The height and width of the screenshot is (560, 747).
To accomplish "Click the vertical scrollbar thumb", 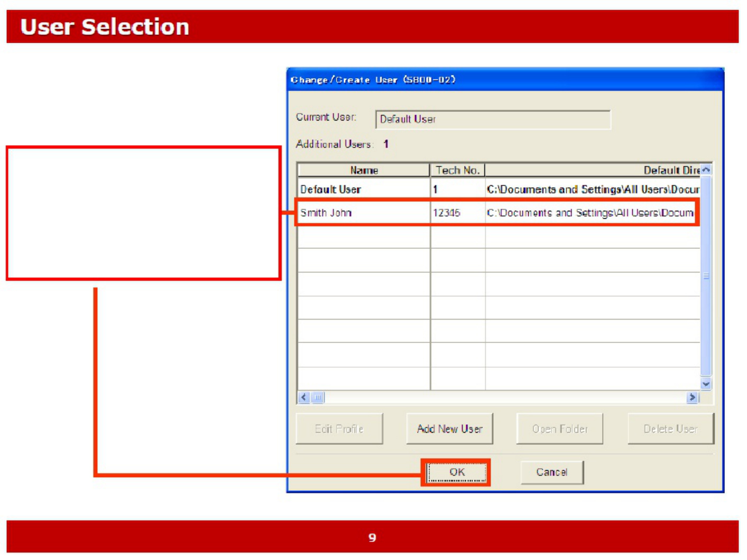I will 706,276.
